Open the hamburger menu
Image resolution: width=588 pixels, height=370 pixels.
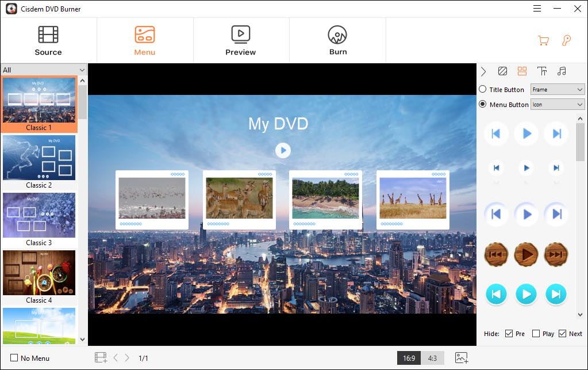click(536, 9)
